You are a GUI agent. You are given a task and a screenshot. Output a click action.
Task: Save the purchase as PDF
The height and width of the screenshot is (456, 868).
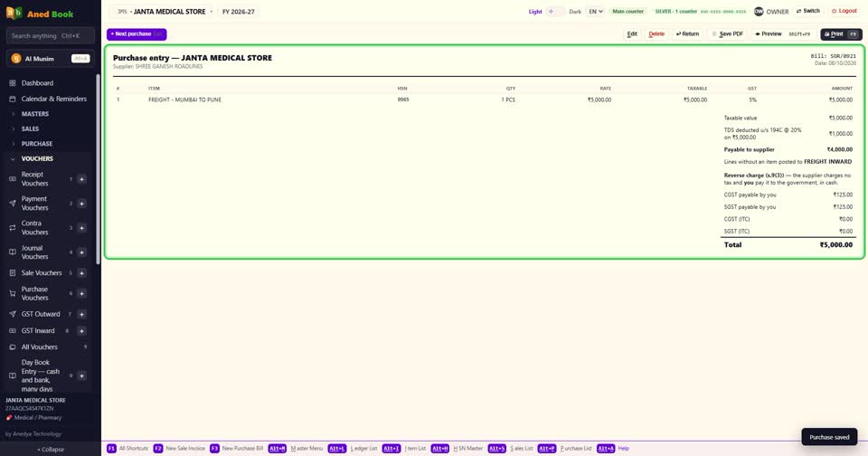[x=727, y=33]
